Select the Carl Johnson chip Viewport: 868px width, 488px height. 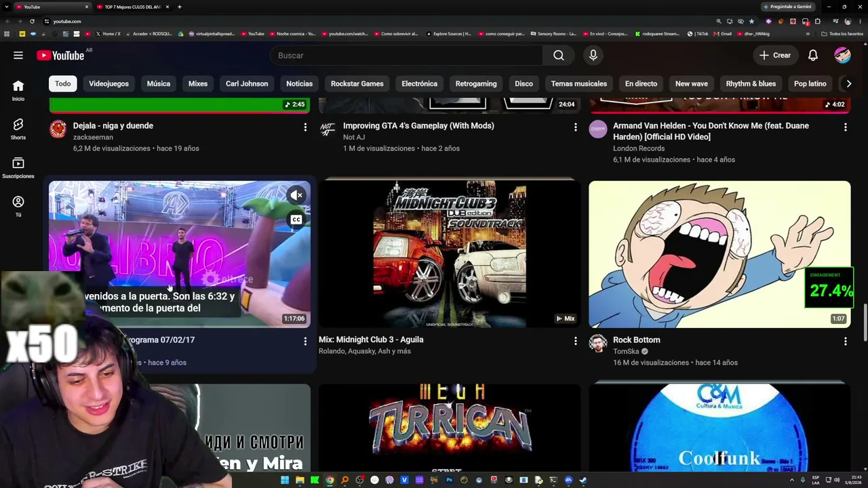(247, 83)
